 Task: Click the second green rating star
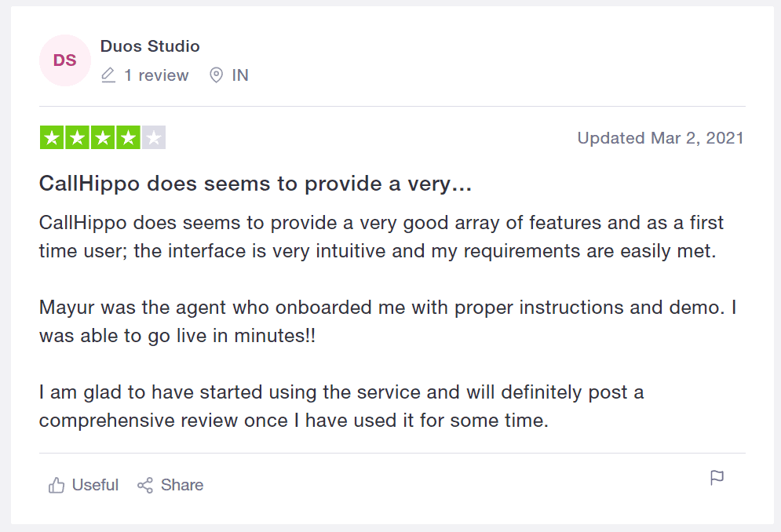click(77, 137)
